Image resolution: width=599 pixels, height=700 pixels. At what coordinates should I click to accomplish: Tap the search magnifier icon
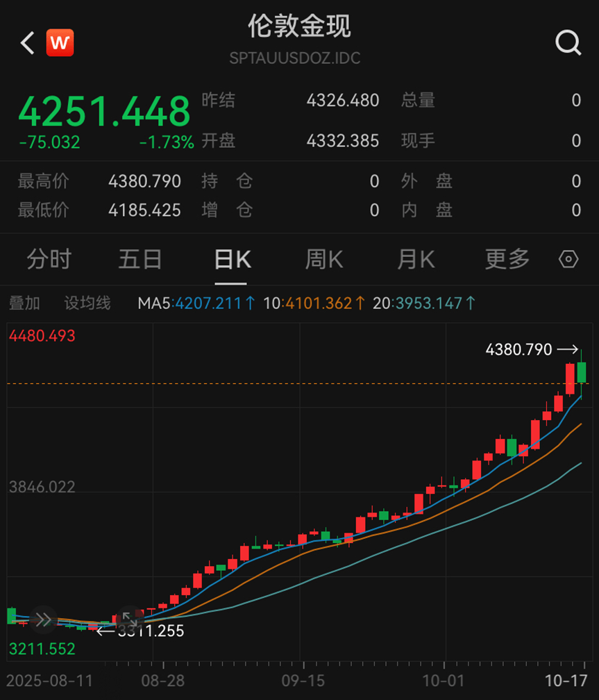pos(568,43)
